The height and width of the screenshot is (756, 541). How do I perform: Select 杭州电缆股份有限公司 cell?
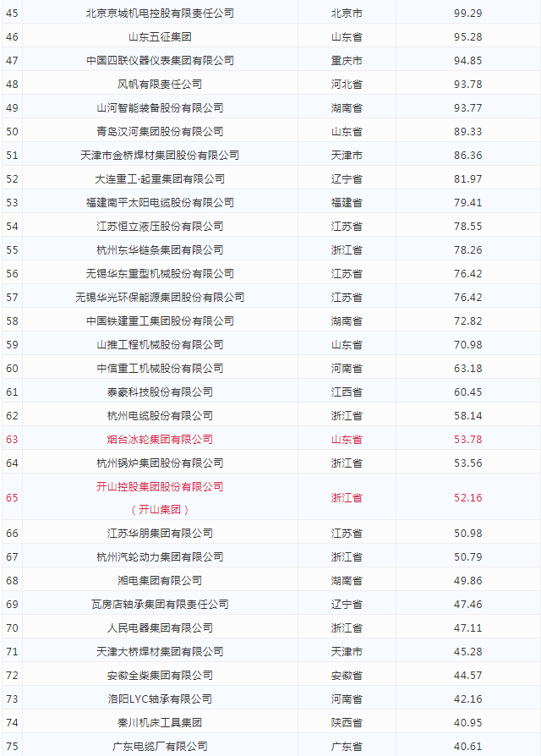click(160, 414)
